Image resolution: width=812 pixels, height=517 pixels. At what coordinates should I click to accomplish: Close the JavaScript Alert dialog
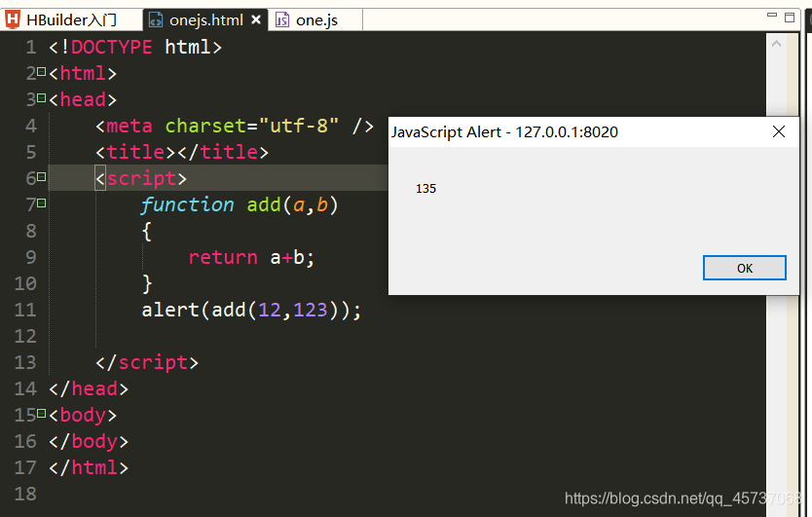(779, 131)
